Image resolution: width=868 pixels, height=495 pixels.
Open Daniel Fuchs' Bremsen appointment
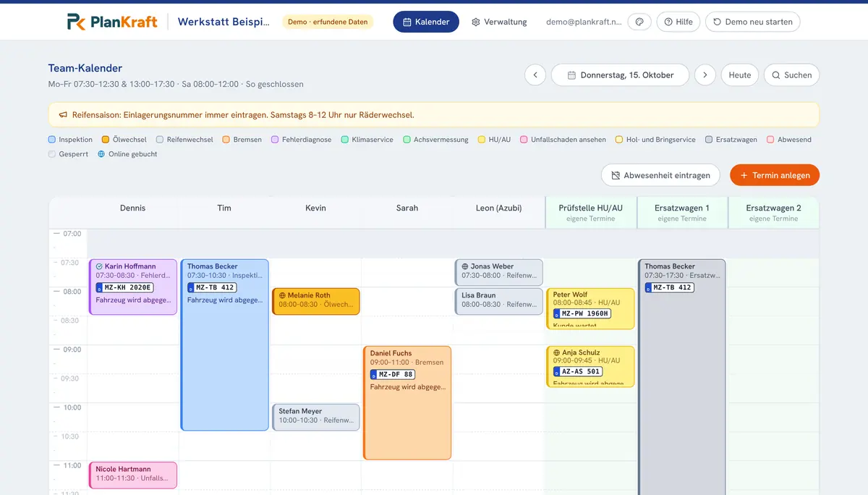click(x=407, y=403)
